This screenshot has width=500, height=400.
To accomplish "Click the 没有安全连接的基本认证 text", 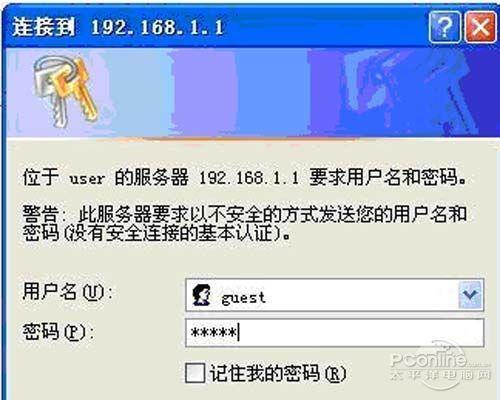I will (172, 233).
